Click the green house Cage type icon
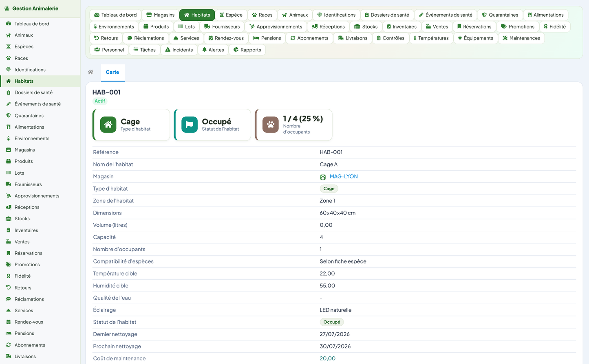Screen dimensions: 589x364 [108, 125]
